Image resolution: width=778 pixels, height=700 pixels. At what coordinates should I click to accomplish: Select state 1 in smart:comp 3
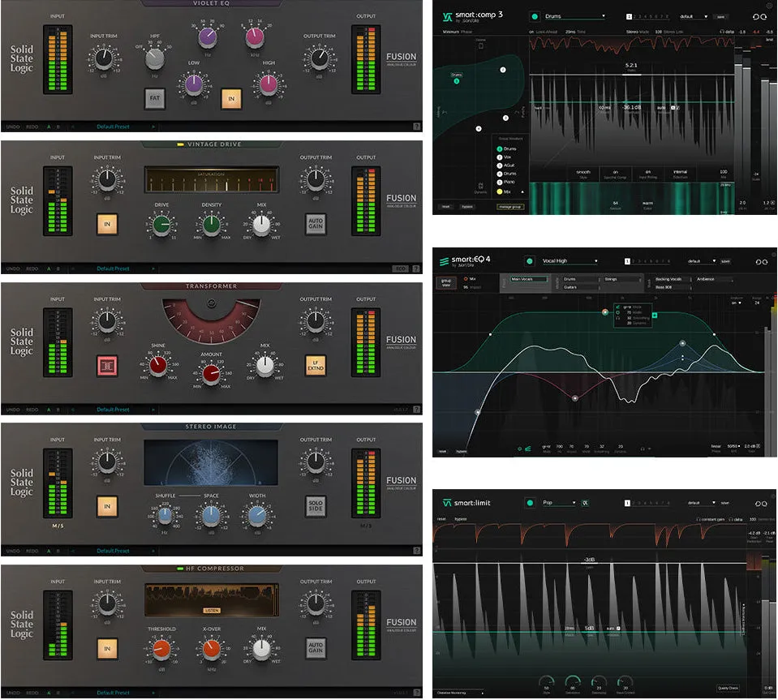coord(630,16)
